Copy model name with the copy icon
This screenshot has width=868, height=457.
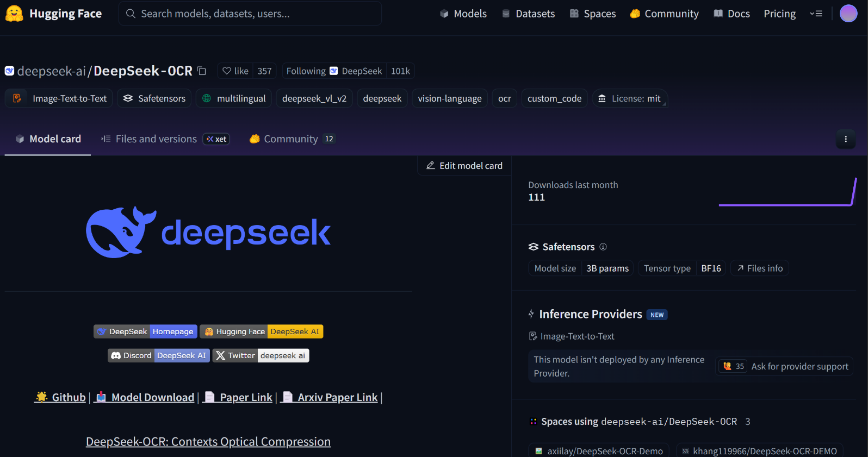202,71
